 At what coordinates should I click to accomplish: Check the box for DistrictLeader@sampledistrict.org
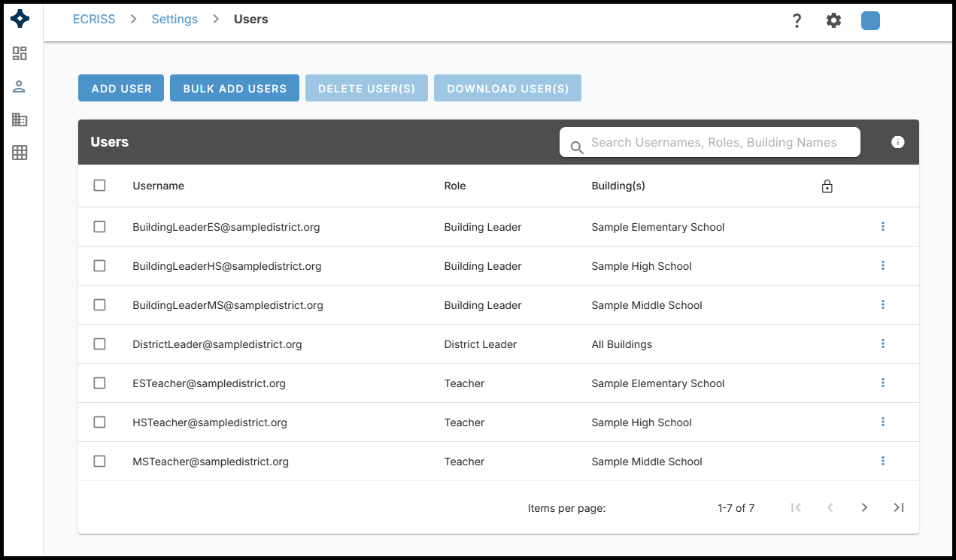(x=99, y=344)
